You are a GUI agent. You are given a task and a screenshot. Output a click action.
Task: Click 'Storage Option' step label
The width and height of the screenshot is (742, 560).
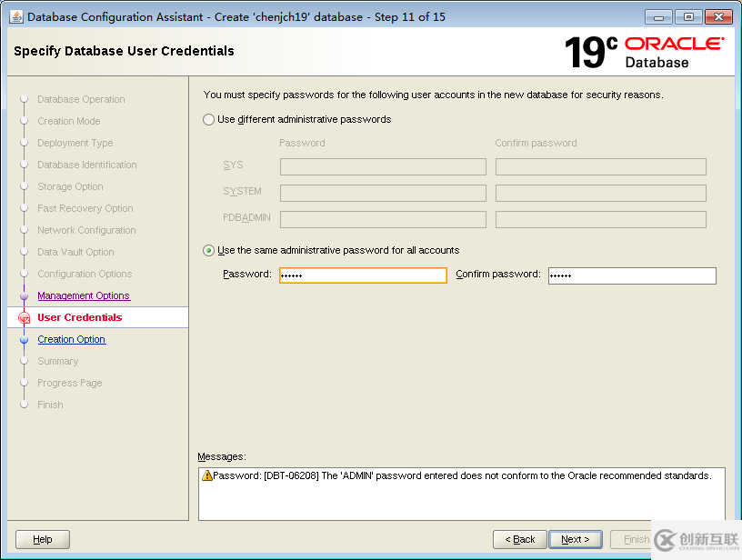click(71, 186)
